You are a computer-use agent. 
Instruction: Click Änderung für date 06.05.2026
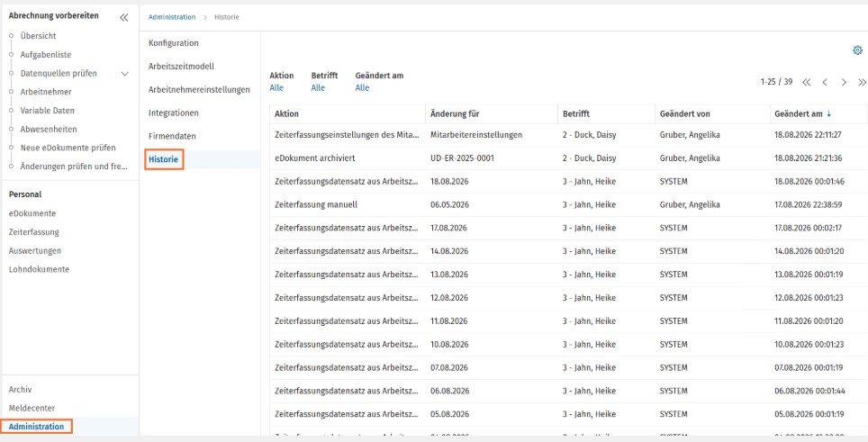450,204
